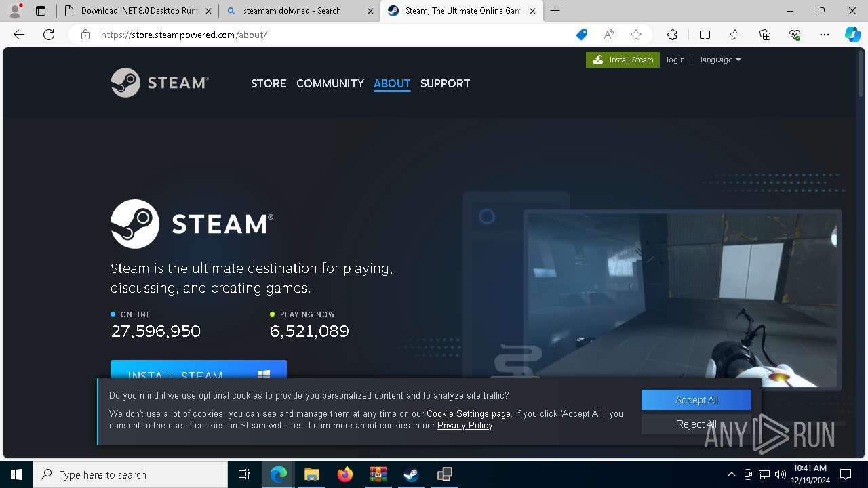Open Task View in taskbar
868x488 pixels.
coord(244,474)
